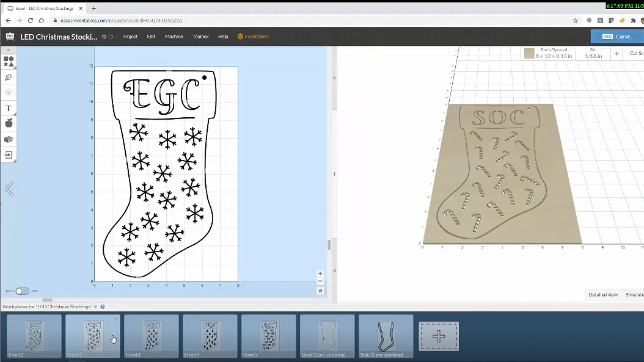Viewport: 644px width, 362px height.
Task: Open the apple icon library tool
Action: 9,123
